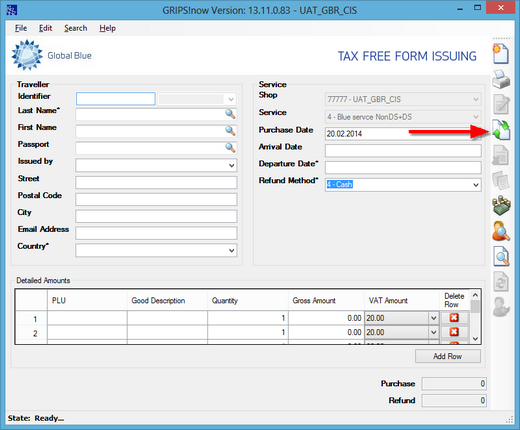Click the Arrival Date input field

pos(403,151)
